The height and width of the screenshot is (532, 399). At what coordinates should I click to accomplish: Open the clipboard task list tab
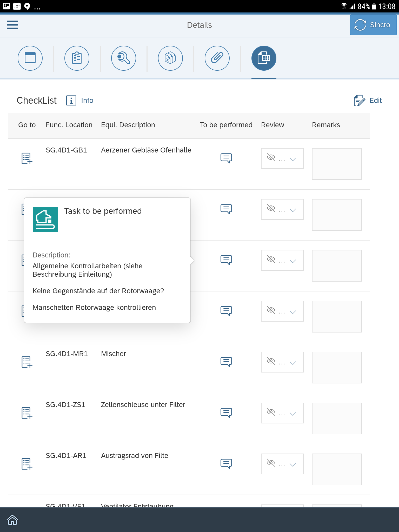click(x=77, y=58)
